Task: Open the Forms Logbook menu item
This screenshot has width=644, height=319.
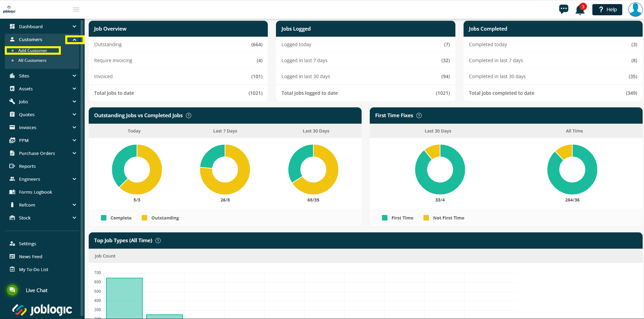Action: coord(36,192)
